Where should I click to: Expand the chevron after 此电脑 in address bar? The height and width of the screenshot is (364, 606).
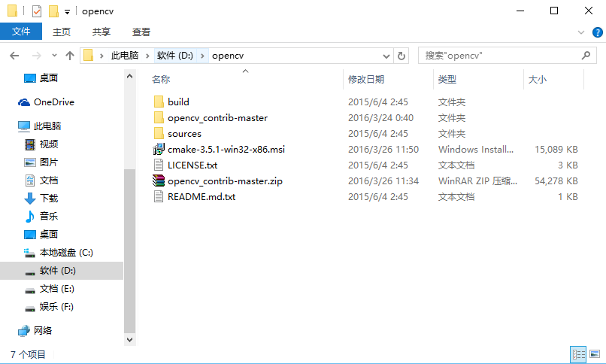pyautogui.click(x=147, y=56)
